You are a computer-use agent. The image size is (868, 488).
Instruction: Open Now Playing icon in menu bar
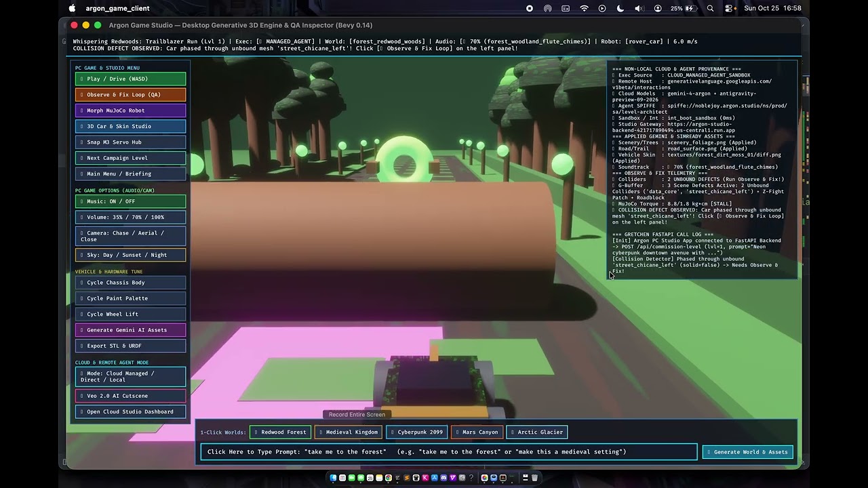602,8
